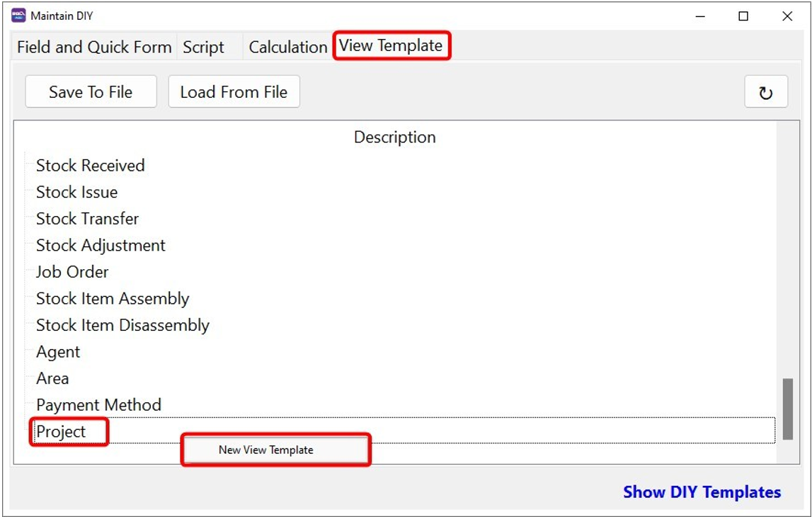The image size is (812, 517).
Task: Click the Description column header
Action: 395,137
